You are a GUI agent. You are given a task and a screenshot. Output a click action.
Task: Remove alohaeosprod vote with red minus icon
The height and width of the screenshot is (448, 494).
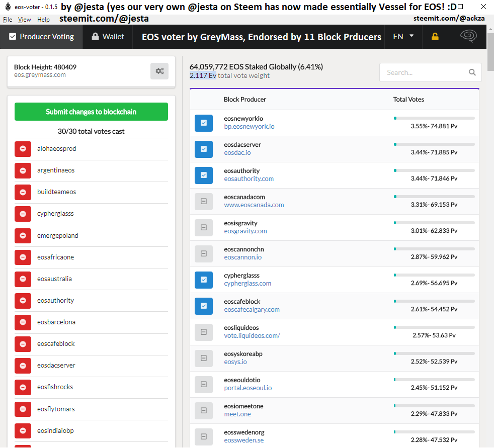[x=23, y=149]
